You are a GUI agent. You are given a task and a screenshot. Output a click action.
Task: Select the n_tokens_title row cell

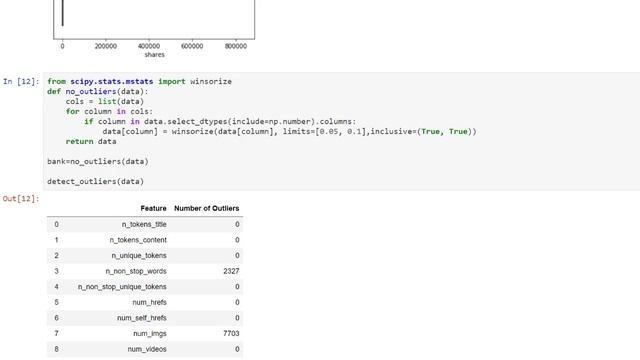point(144,224)
